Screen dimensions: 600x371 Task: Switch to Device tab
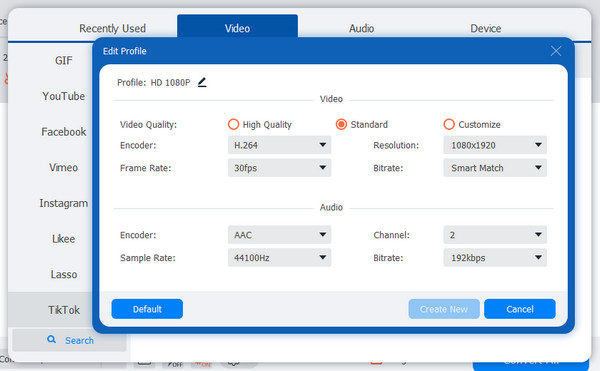(x=485, y=28)
